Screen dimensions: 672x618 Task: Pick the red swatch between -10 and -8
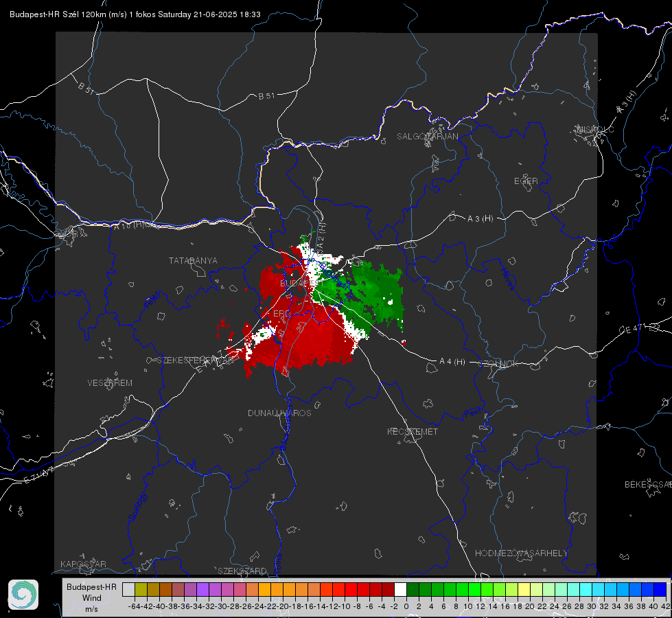(351, 589)
